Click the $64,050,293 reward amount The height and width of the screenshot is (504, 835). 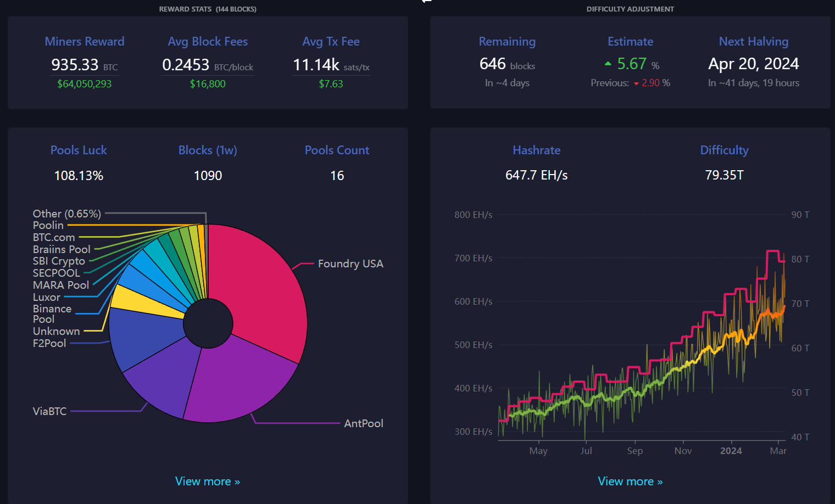click(85, 84)
